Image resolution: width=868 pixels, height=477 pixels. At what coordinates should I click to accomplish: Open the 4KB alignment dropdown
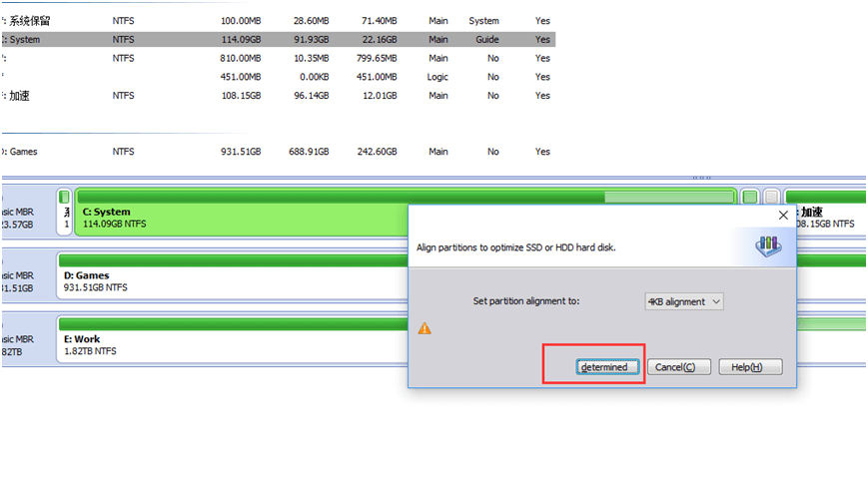[x=683, y=301]
